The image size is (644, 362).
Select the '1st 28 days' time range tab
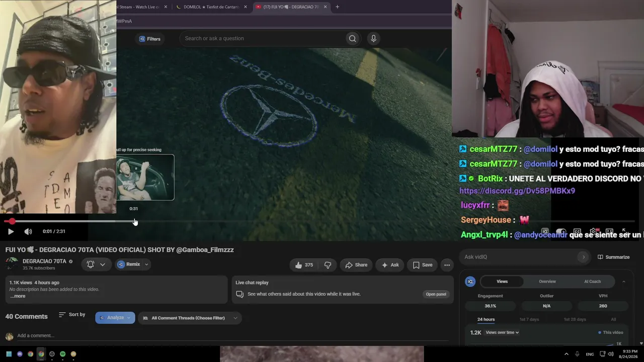tap(575, 319)
